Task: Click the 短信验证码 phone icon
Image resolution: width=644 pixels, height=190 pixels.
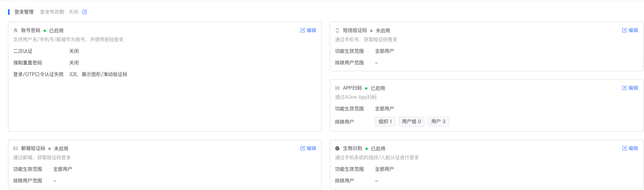Action: [x=337, y=30]
